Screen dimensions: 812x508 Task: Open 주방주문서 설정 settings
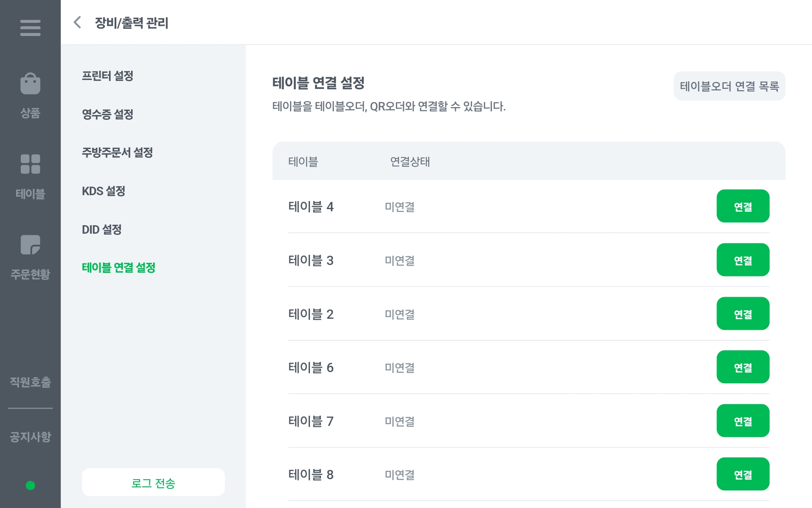tap(117, 153)
